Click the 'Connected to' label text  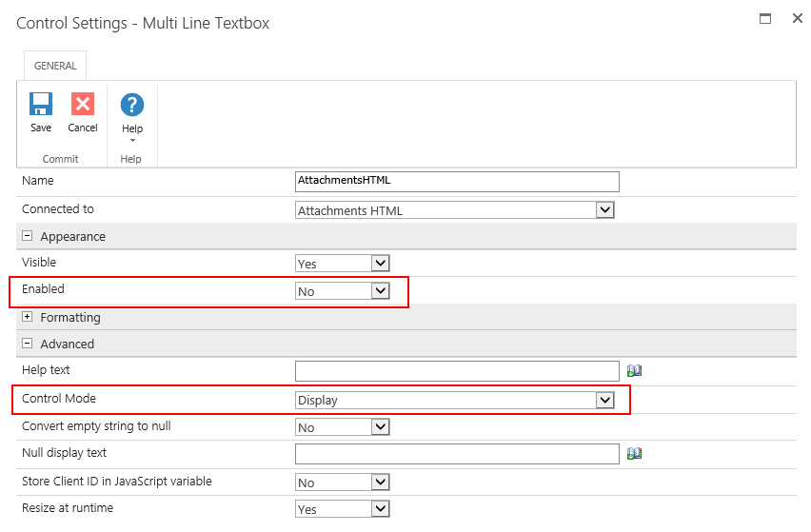58,208
